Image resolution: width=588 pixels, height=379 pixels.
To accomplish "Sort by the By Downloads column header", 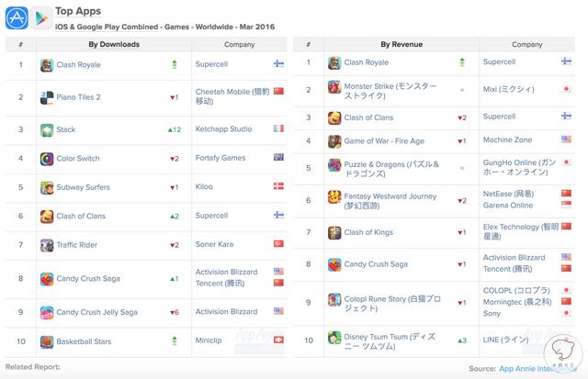I will 114,44.
